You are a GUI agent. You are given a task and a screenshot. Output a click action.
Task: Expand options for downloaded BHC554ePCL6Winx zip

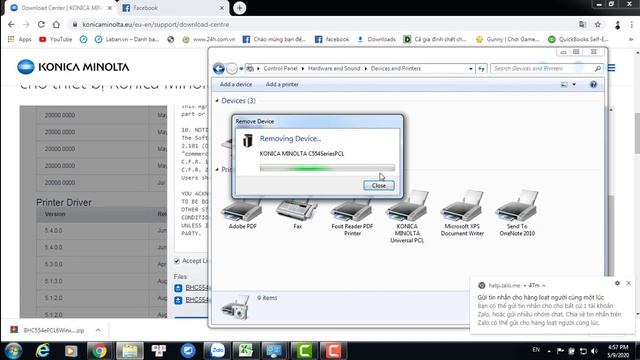point(98,330)
